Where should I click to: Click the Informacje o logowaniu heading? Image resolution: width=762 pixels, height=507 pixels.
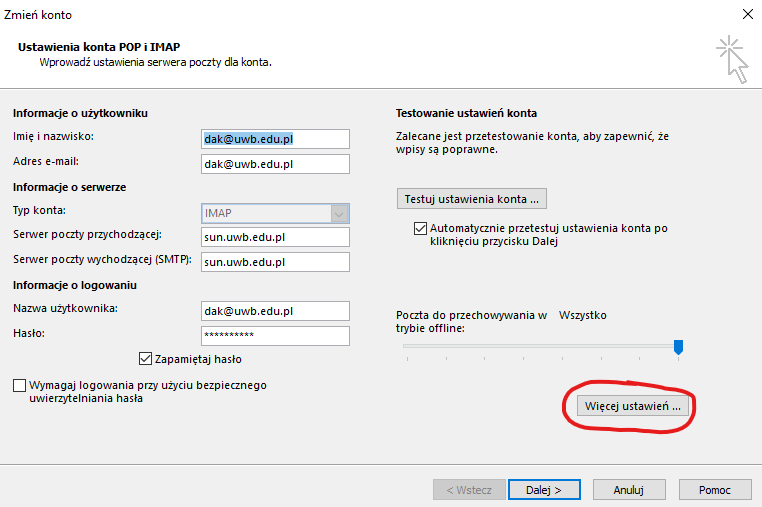(75, 285)
